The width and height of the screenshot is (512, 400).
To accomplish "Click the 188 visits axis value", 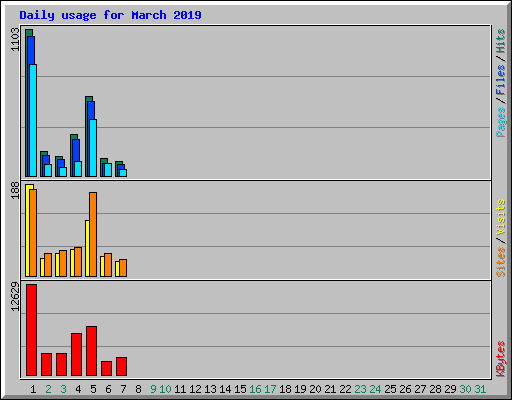I will tap(15, 191).
